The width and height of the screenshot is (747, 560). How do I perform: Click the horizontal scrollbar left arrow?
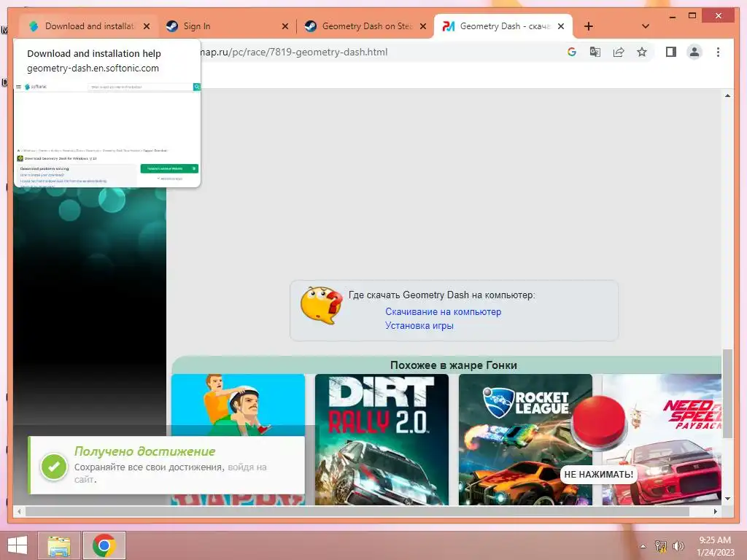[19, 511]
